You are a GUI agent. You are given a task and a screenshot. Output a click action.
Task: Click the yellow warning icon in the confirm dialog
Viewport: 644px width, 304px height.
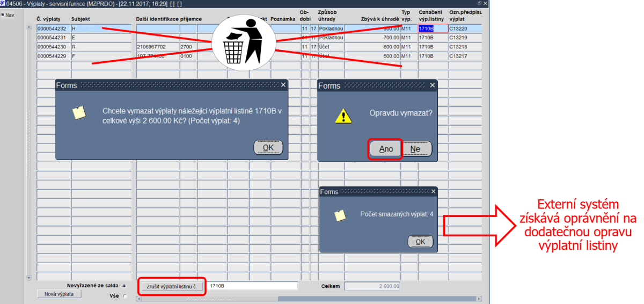(343, 115)
